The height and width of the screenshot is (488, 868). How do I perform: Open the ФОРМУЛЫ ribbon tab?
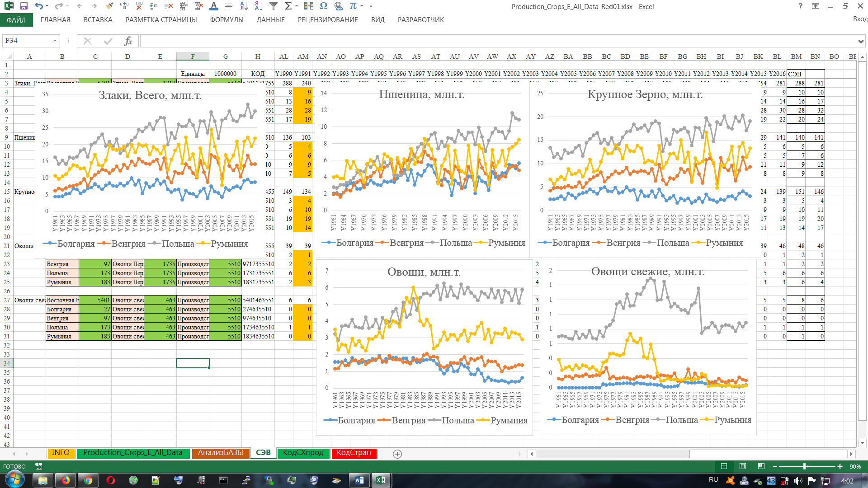pos(226,20)
